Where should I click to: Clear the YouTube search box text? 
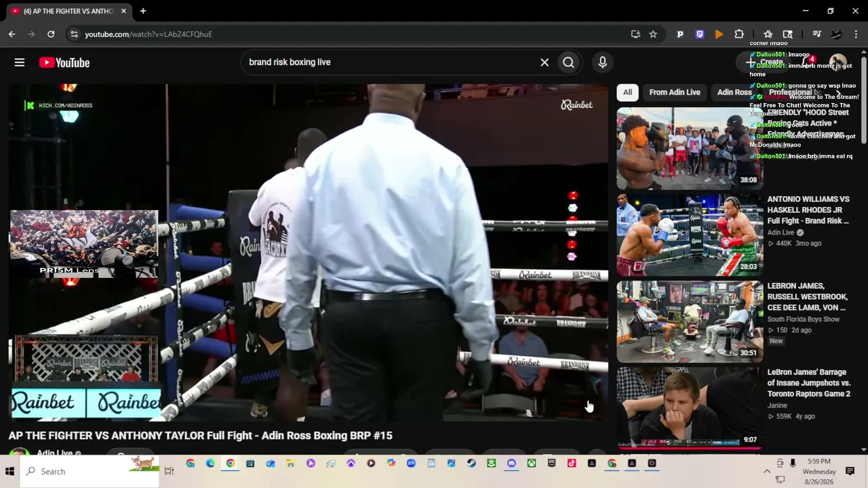(545, 62)
